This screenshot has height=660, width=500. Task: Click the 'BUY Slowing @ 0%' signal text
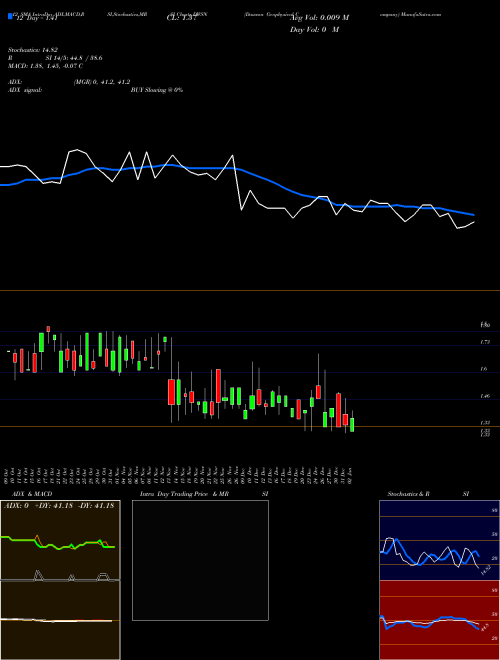[x=157, y=90]
